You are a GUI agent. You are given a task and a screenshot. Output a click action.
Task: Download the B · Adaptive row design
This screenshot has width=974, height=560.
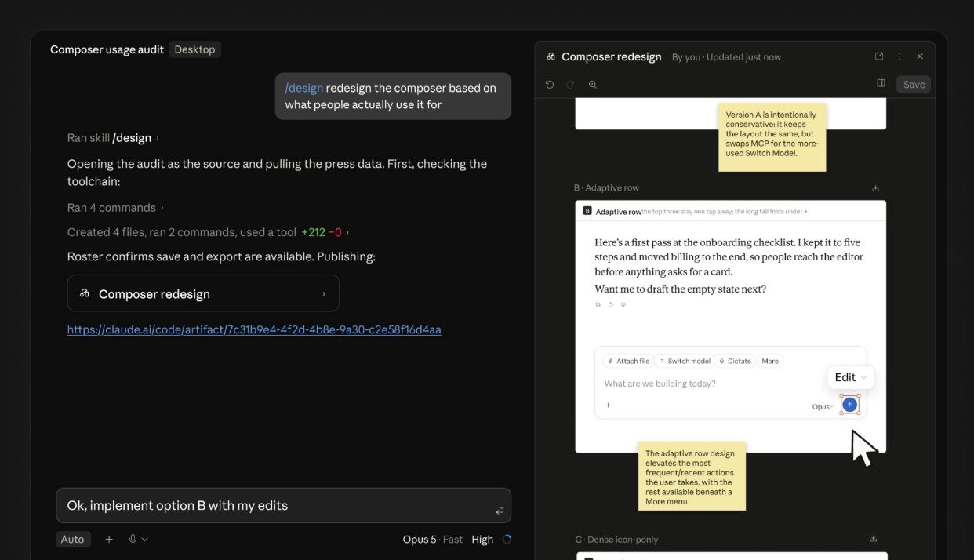click(876, 188)
